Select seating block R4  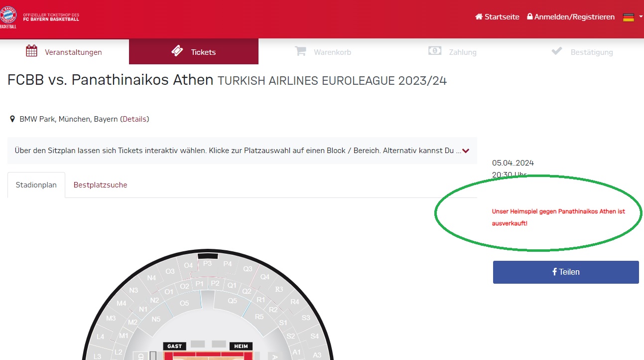295,302
